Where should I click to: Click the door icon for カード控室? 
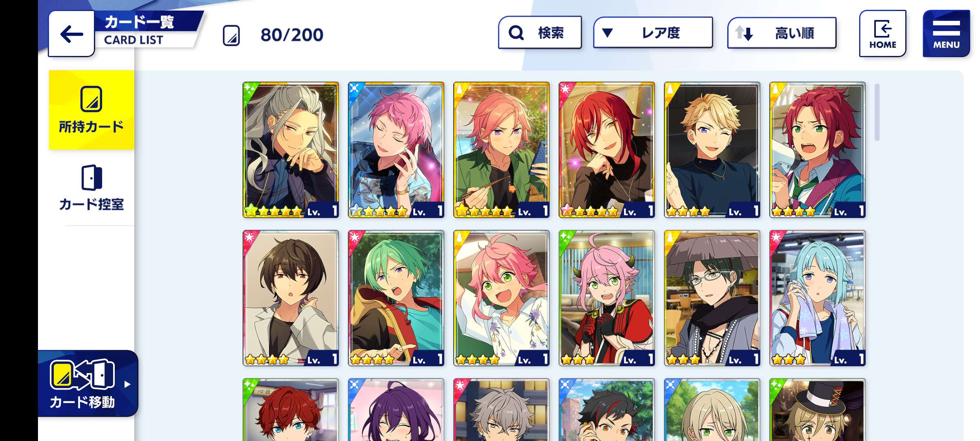tap(91, 178)
